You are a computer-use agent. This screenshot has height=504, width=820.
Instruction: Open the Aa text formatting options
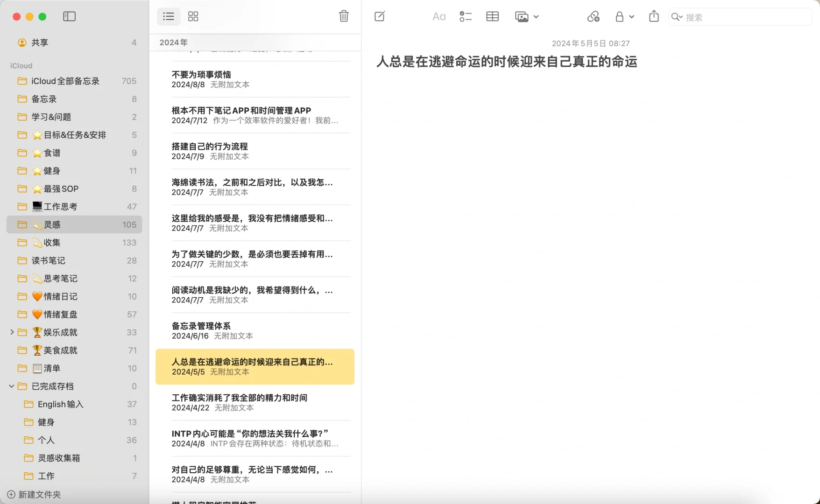tap(438, 16)
